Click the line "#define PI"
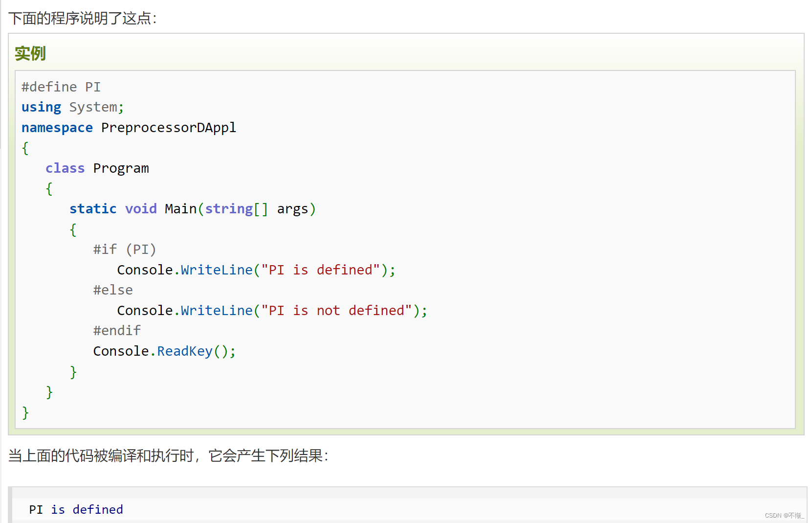This screenshot has width=812, height=523. [61, 87]
